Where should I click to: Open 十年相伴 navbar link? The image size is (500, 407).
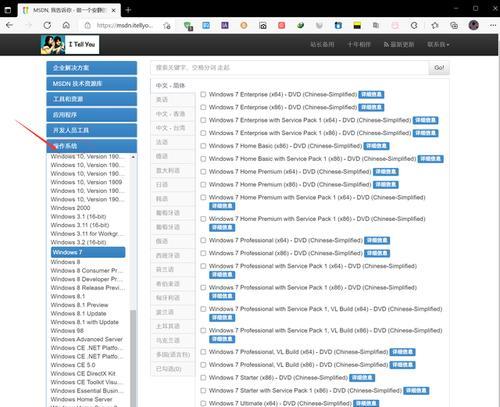tap(359, 44)
